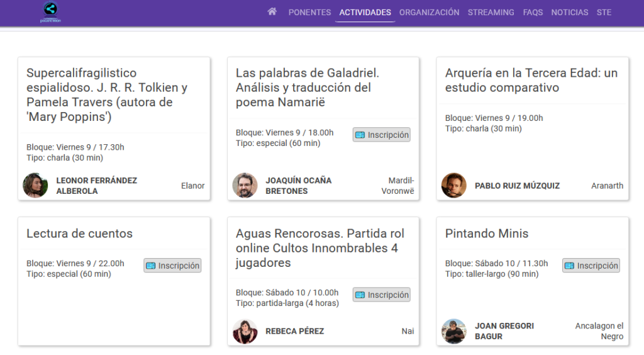644x355 pixels.
Task: Click the nickname Elanor
Action: pos(192,186)
